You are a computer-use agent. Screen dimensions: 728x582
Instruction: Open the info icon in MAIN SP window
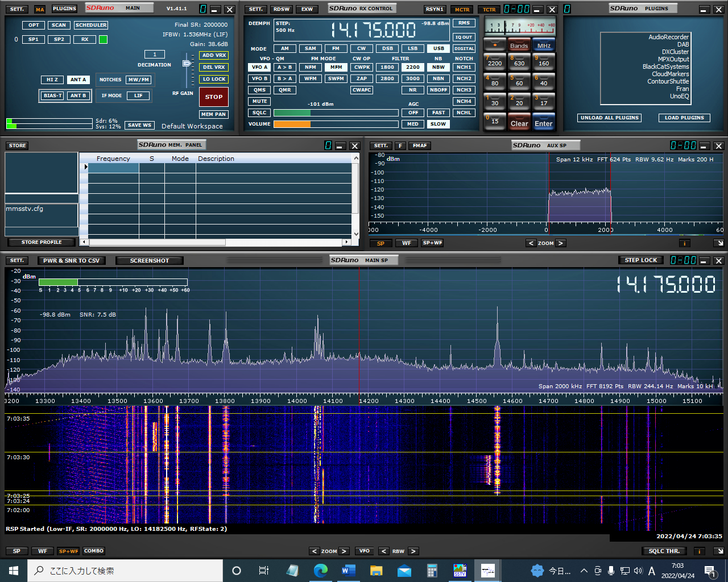coord(700,551)
